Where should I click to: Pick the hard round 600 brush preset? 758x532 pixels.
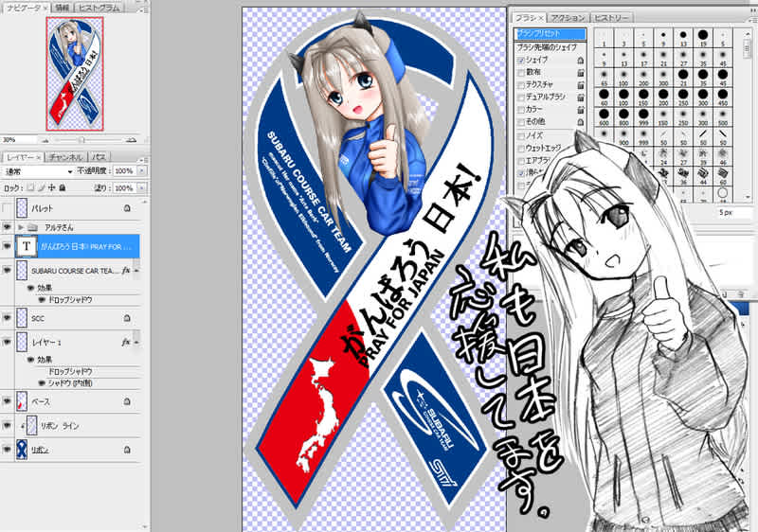604,117
